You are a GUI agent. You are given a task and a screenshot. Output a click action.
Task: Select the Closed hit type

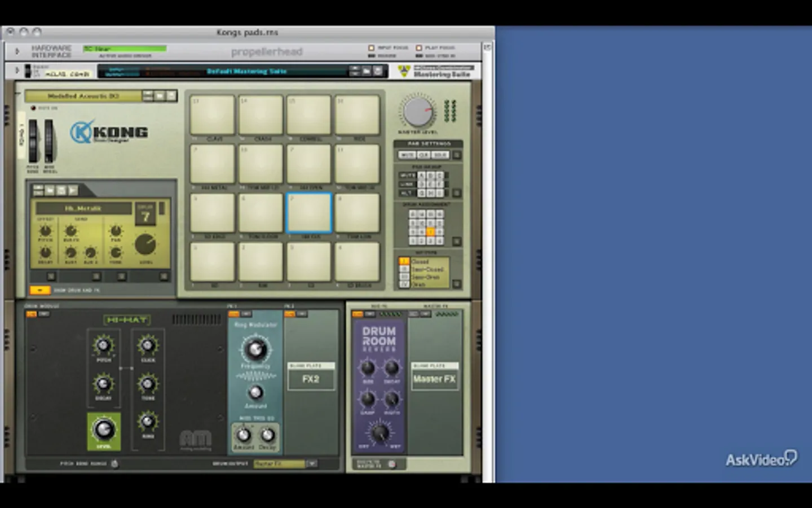[x=404, y=261]
